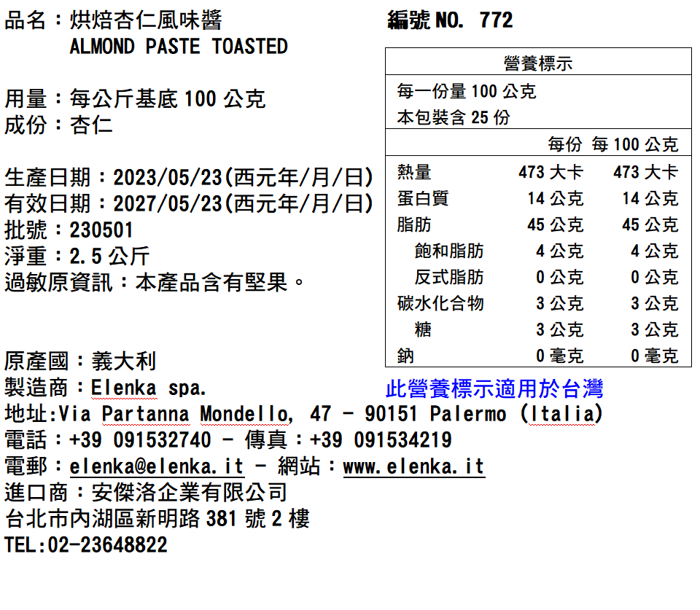This screenshot has width=700, height=610.
Task: Click the fax number +39 091534219
Action: pyautogui.click(x=381, y=440)
